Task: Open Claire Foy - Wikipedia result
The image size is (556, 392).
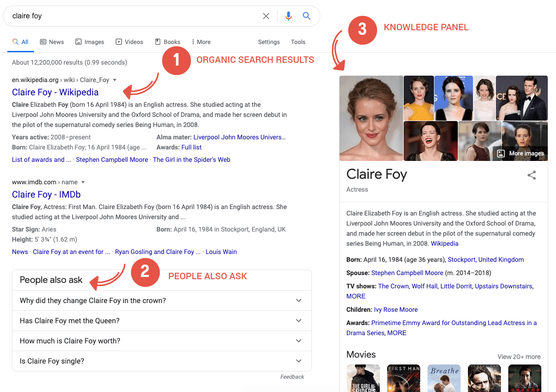Action: point(55,92)
